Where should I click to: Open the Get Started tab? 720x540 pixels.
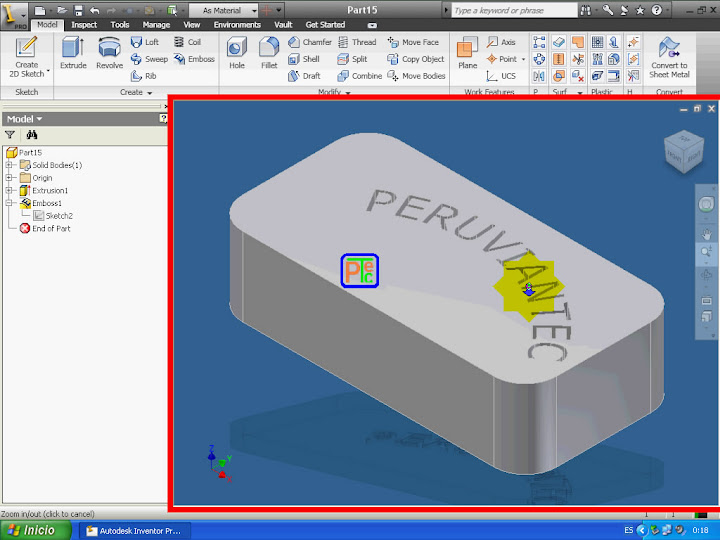325,25
